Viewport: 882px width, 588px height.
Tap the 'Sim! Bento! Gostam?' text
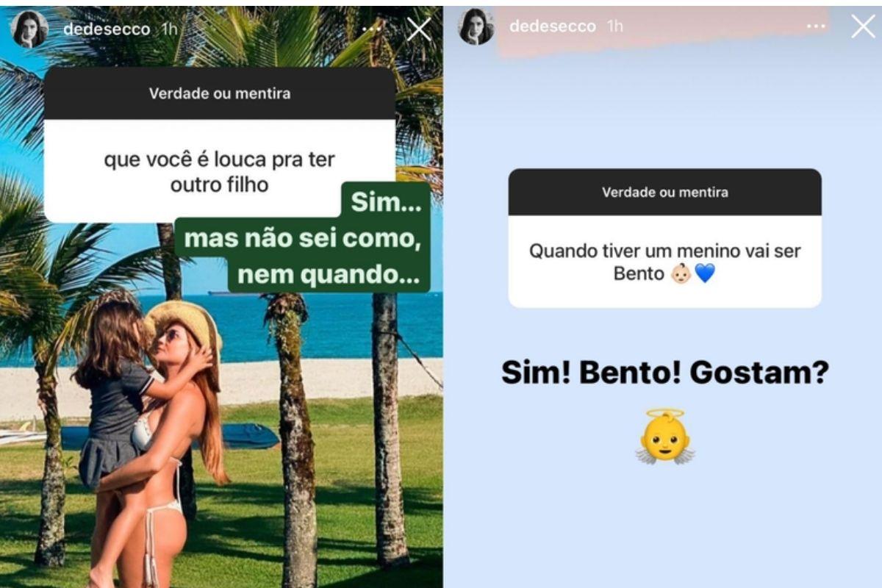[665, 373]
